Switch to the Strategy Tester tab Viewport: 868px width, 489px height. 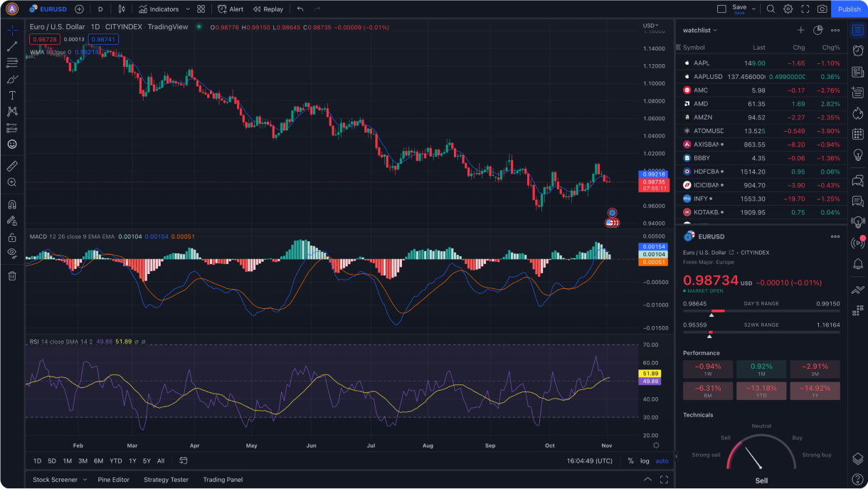tap(166, 480)
